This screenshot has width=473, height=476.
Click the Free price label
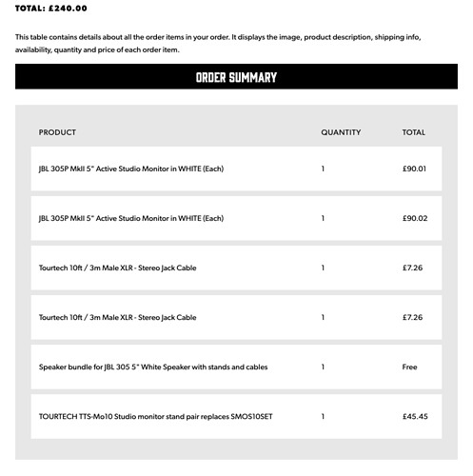[x=409, y=367]
